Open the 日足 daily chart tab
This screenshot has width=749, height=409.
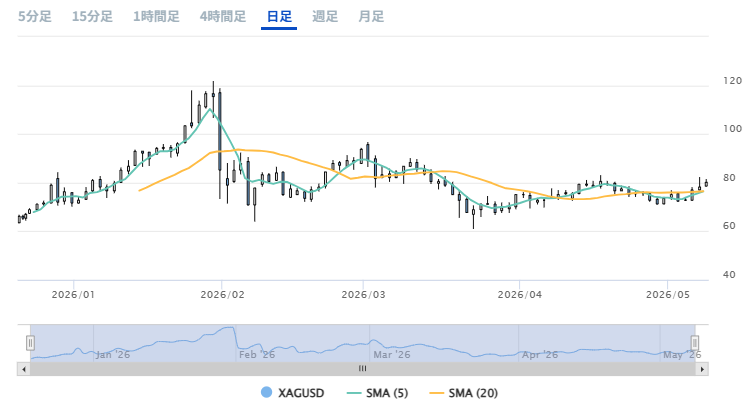279,17
